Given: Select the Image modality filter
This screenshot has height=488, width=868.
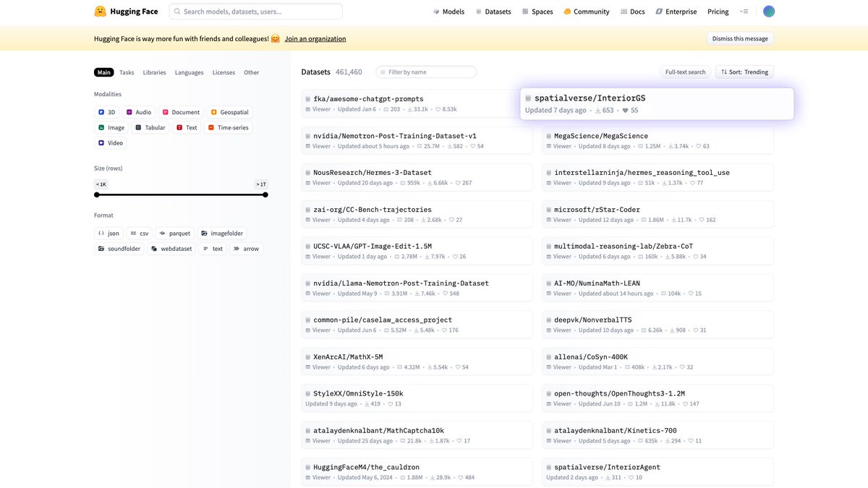Looking at the screenshot, I should 111,127.
